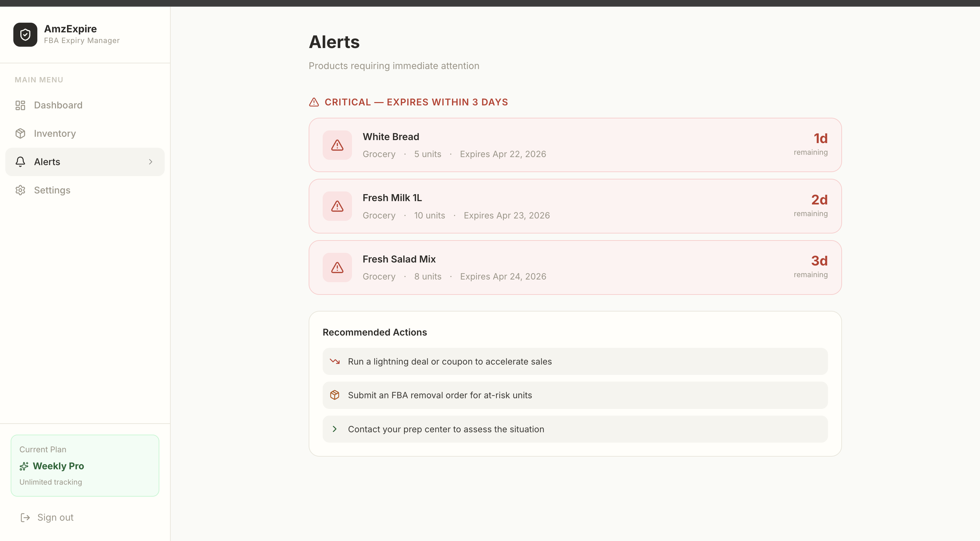Click the MAIN MENU section label
The width and height of the screenshot is (980, 541).
(x=39, y=80)
